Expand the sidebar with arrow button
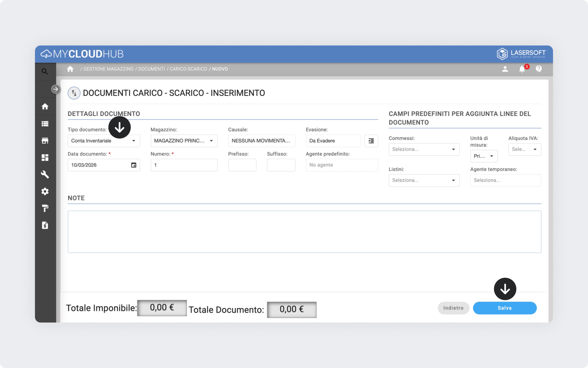 coord(56,89)
